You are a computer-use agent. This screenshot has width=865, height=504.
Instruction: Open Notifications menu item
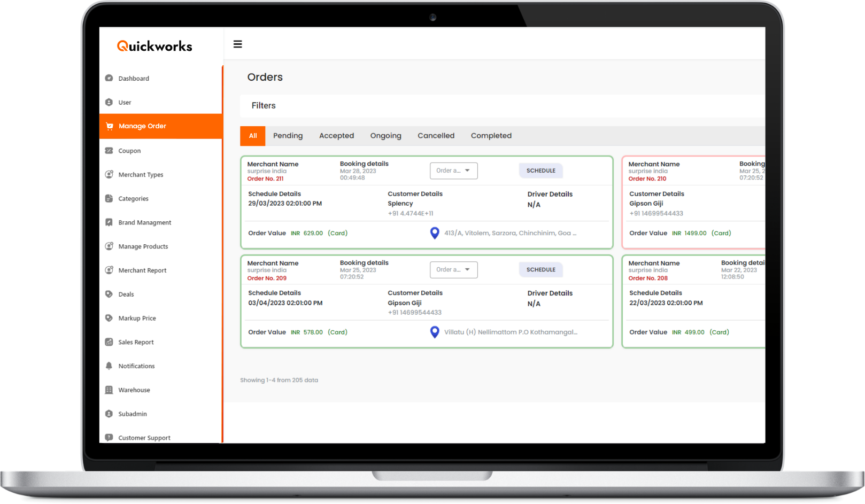click(136, 366)
